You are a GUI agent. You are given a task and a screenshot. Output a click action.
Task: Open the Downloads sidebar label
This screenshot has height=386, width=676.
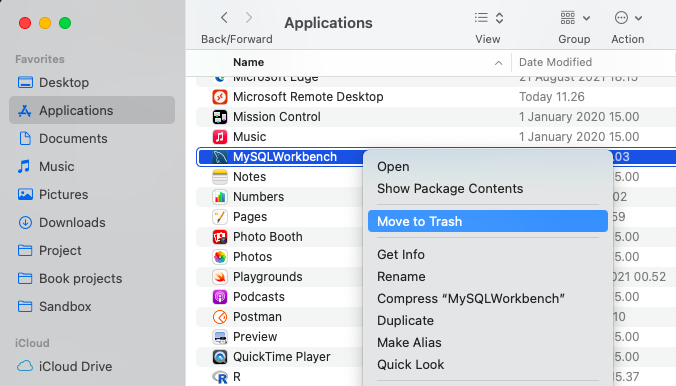[x=72, y=223]
